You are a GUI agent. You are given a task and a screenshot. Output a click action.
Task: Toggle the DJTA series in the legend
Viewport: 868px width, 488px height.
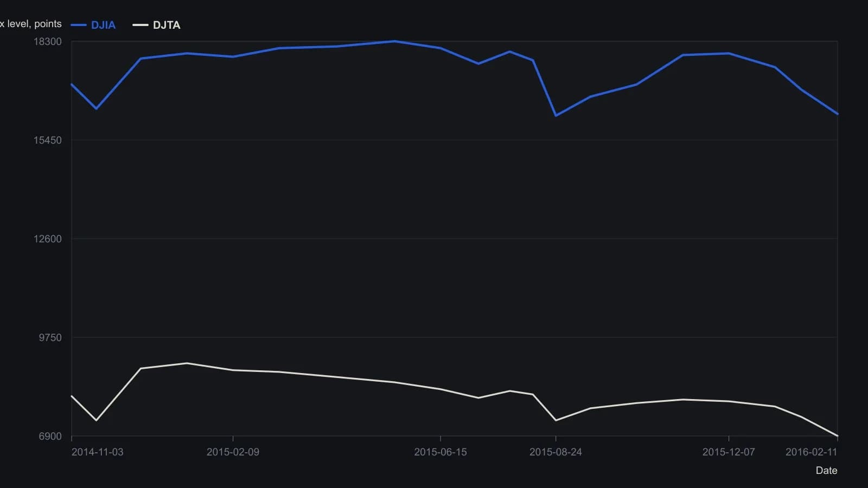tap(156, 25)
